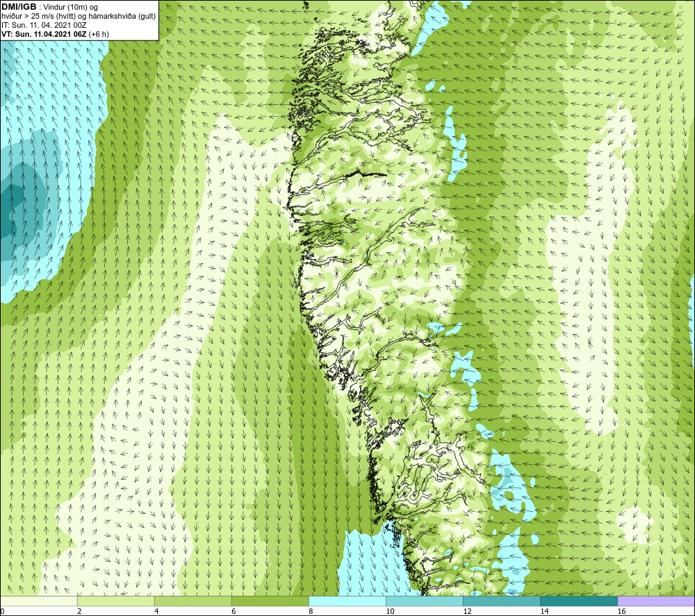Click the 2-4 m/s light green swatch
This screenshot has width=695, height=616.
point(115,601)
